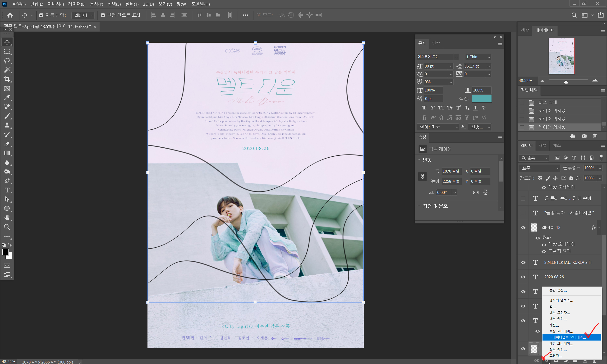607x364 pixels.
Task: Open the layer blend mode dropdown
Action: point(540,168)
